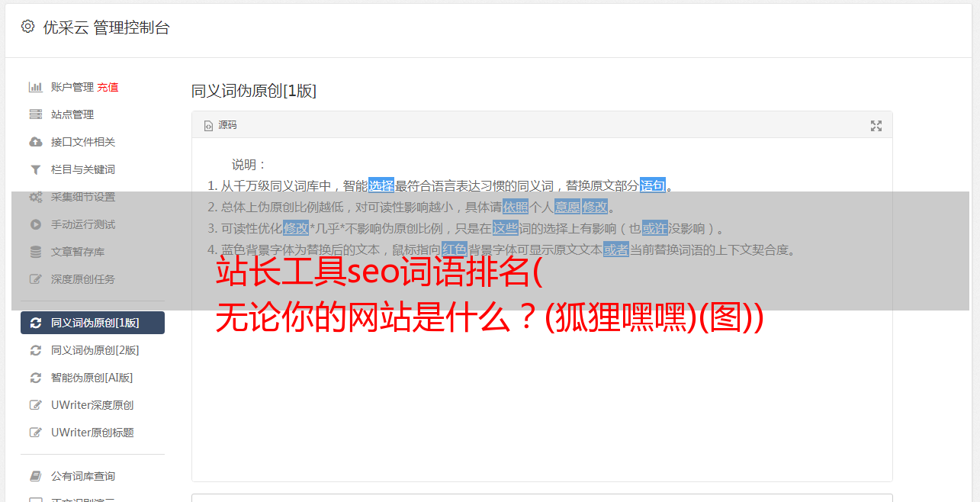Screen dimensions: 980x502
Task: Click the server icon for 站点管理
Action: pos(36,114)
